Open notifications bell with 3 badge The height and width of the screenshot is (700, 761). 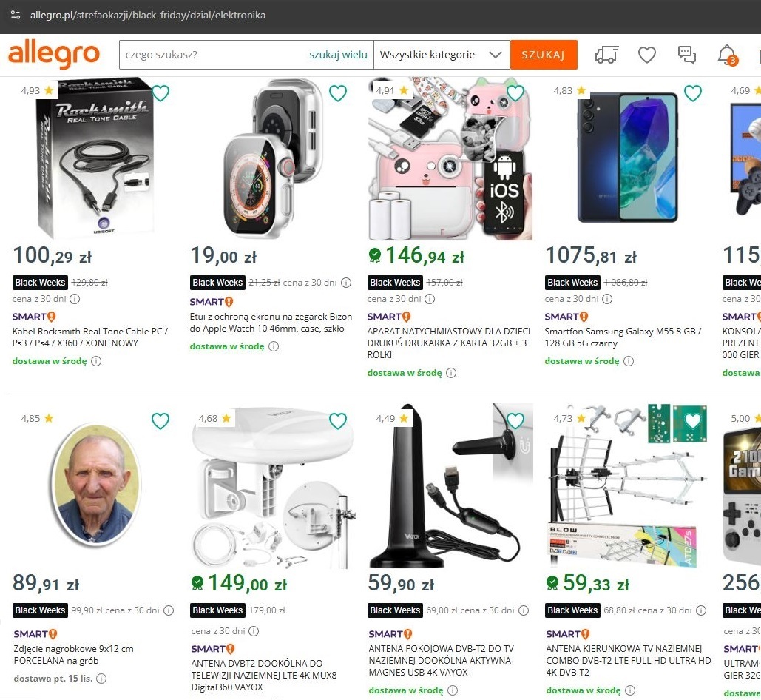(727, 55)
